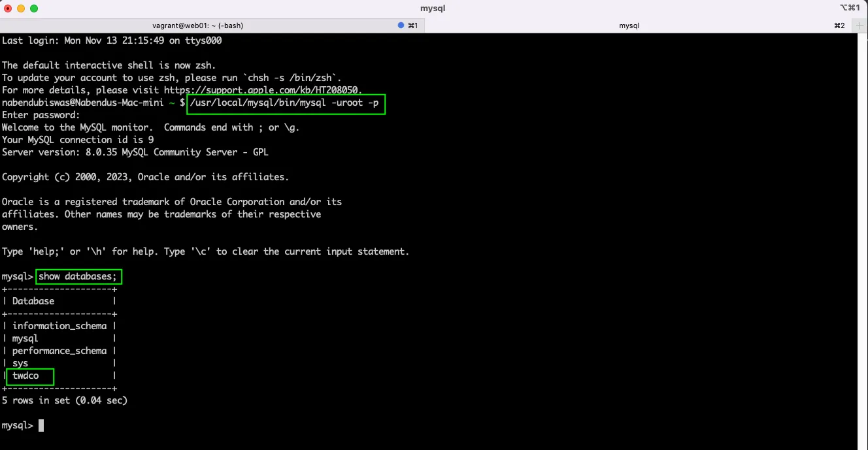Click the cursor at the last mysql> prompt
This screenshot has width=868, height=450.
pyautogui.click(x=41, y=426)
